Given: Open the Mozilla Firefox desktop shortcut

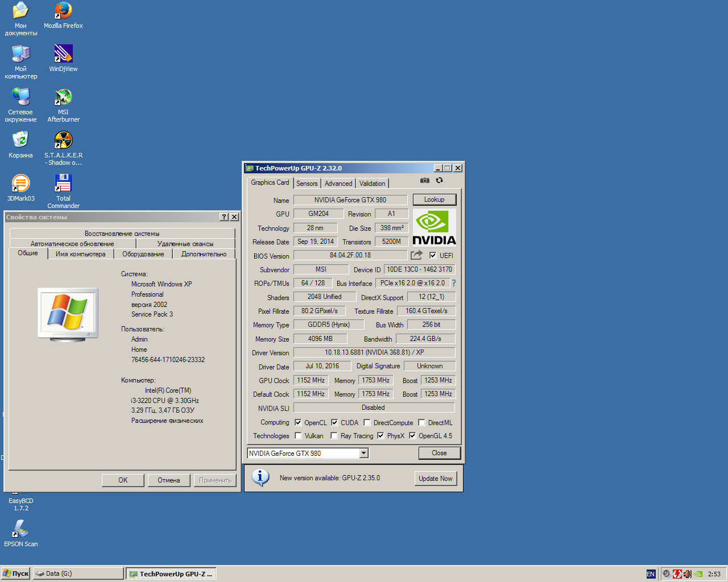Looking at the screenshot, I should [x=63, y=15].
